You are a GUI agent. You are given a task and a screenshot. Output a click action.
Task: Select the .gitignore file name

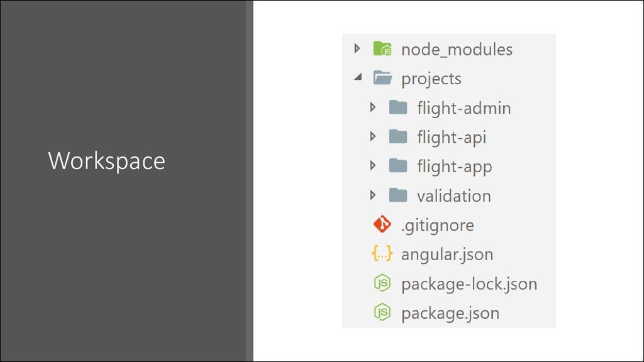[438, 226]
